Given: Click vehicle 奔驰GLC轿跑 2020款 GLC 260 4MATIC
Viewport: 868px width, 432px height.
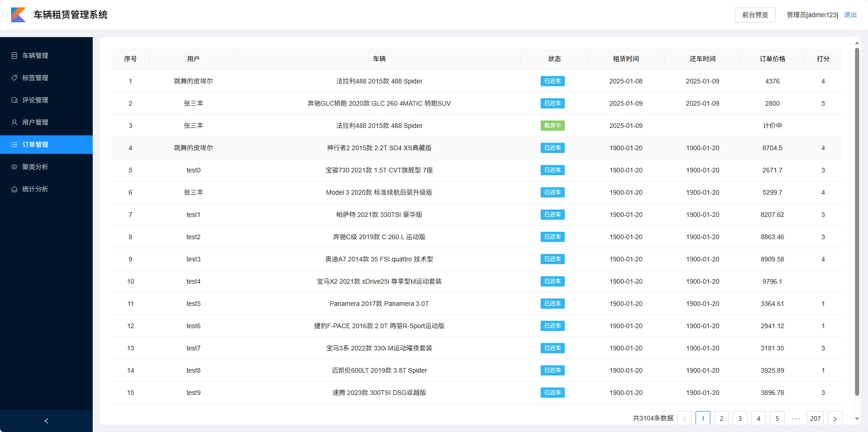Looking at the screenshot, I should (x=379, y=103).
